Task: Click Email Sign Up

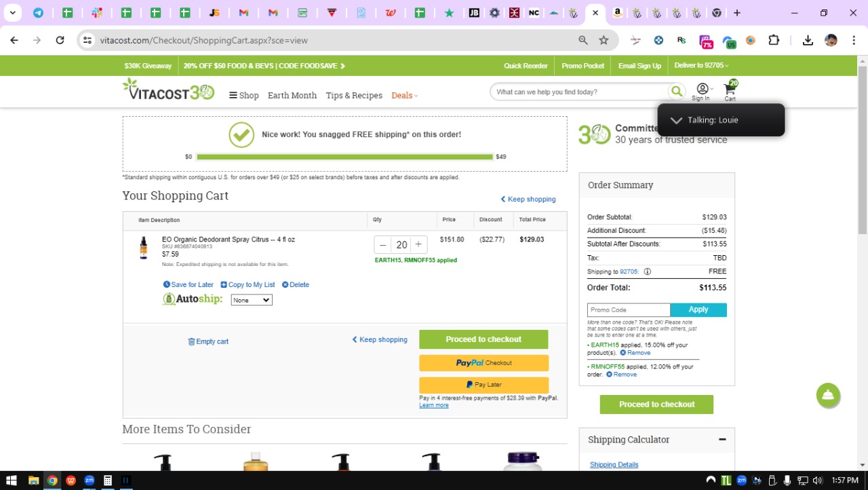Action: coord(639,66)
